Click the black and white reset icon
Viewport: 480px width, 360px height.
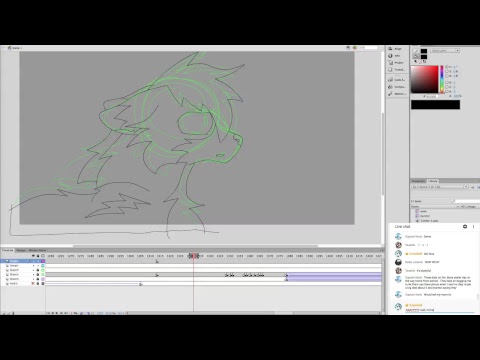[x=416, y=62]
